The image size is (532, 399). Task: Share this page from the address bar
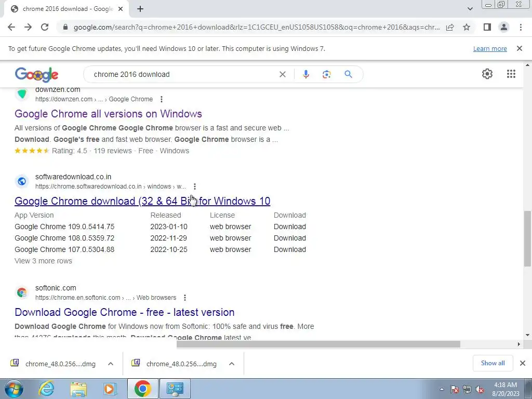tap(450, 27)
